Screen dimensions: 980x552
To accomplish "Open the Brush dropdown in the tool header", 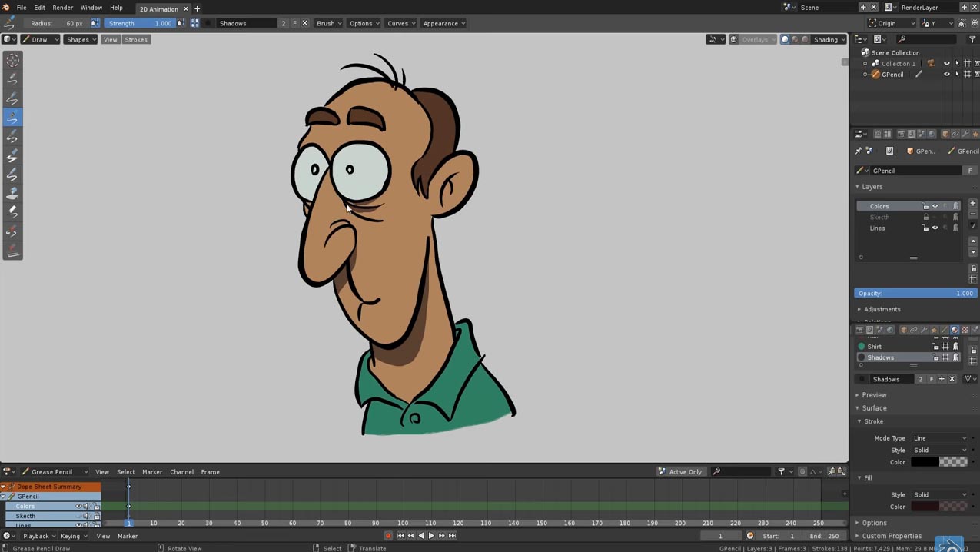I will tap(328, 23).
